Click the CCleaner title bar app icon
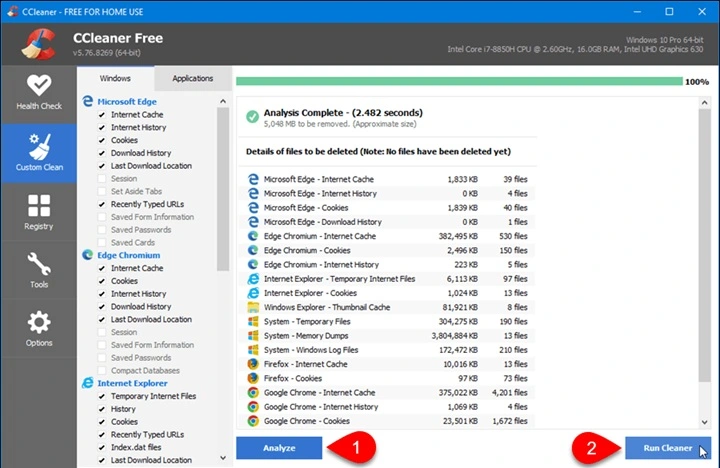This screenshot has height=468, width=720. pyautogui.click(x=13, y=11)
